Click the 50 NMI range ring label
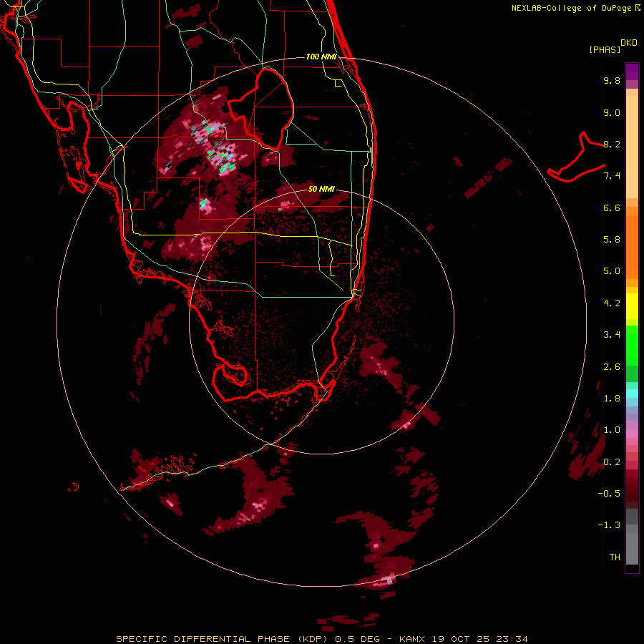The width and height of the screenshot is (644, 644). [x=321, y=189]
